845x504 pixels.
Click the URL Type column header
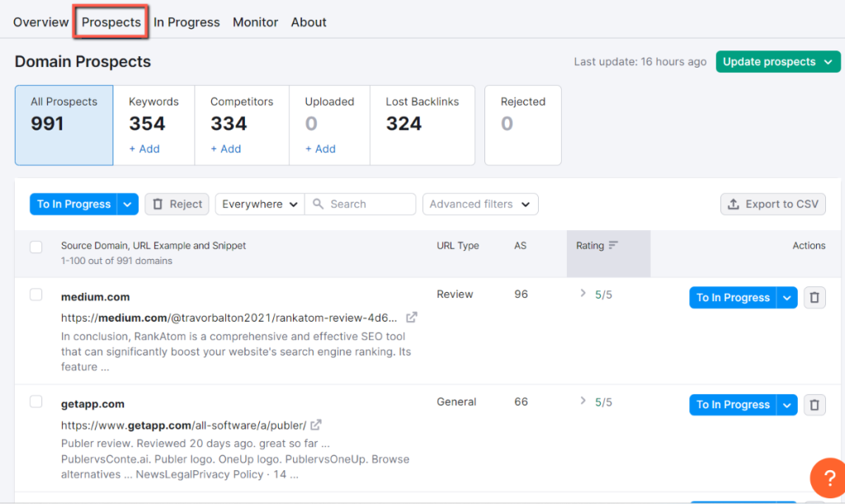click(457, 246)
